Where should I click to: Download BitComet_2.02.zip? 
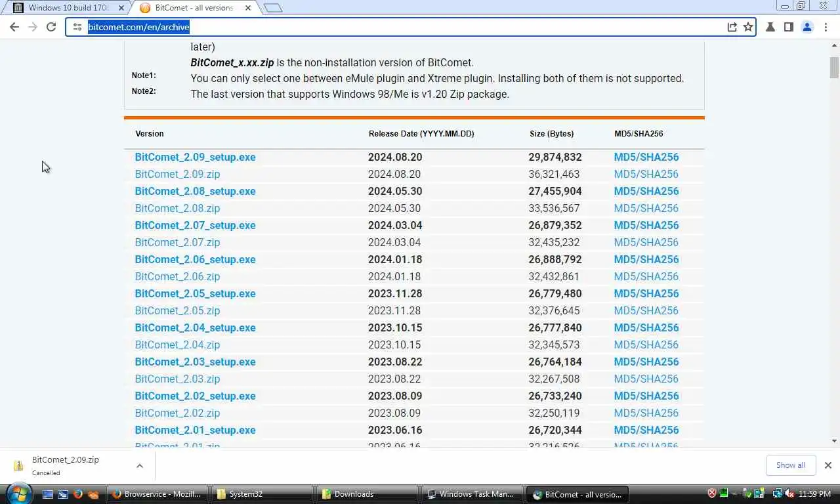pyautogui.click(x=177, y=413)
